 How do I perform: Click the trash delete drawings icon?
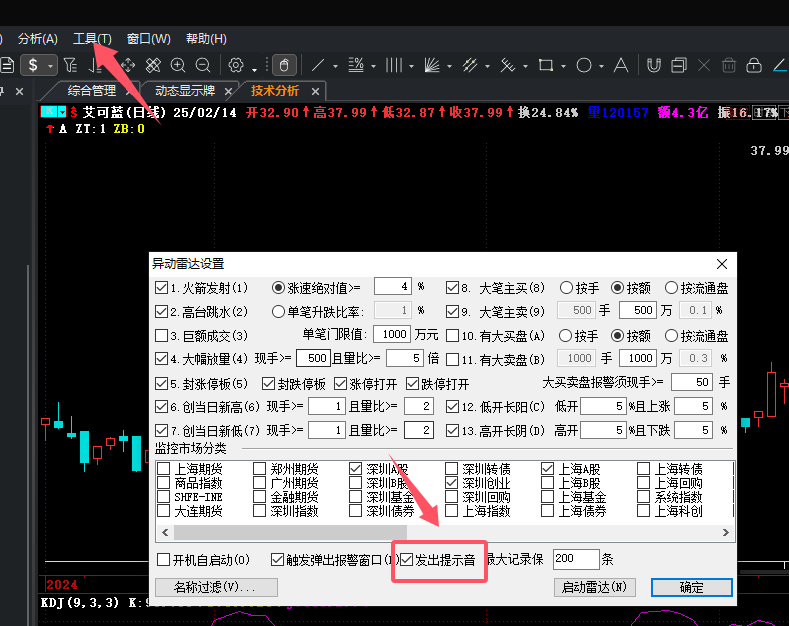pyautogui.click(x=729, y=65)
